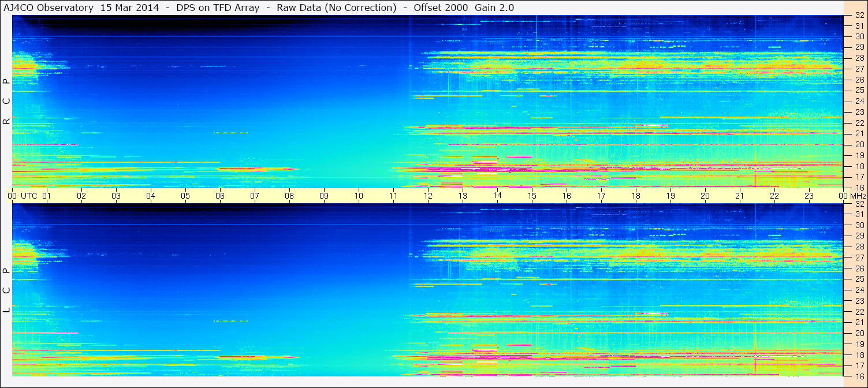Select the 21 hour marker on time axis
Viewport: 868px width, 388px height.
coord(740,196)
